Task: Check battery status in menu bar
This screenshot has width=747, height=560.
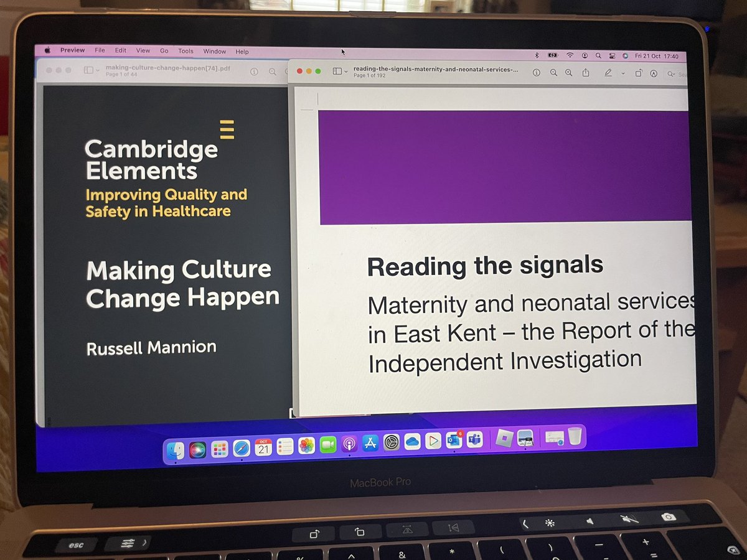Action: coord(553,55)
